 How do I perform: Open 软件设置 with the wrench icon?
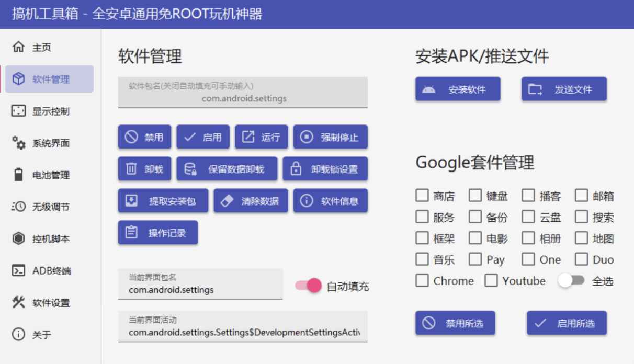[x=49, y=303]
